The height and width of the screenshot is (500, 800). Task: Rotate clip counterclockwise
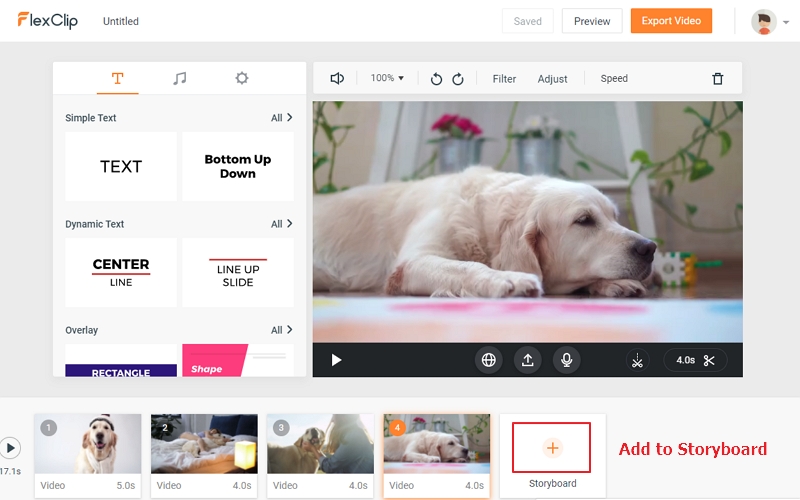pyautogui.click(x=436, y=79)
